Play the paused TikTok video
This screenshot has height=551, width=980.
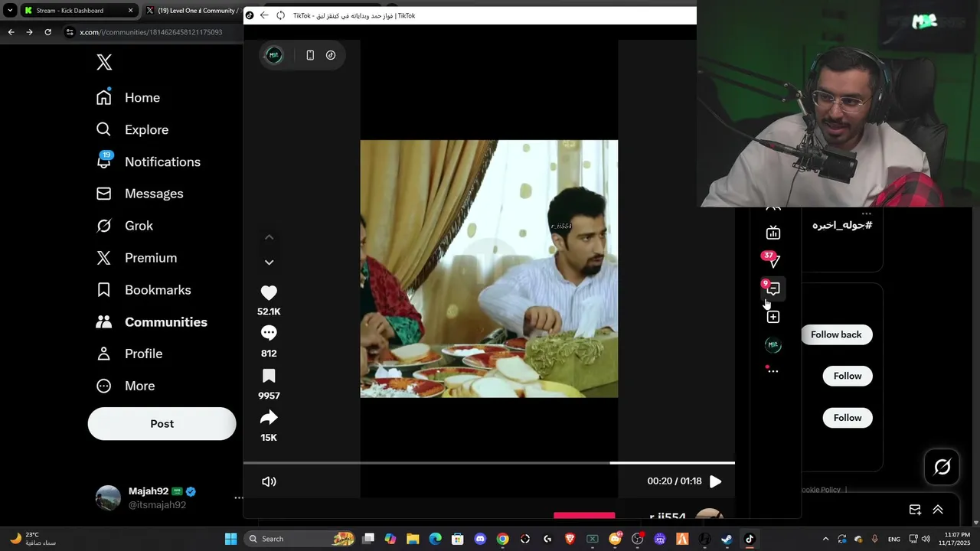click(715, 481)
